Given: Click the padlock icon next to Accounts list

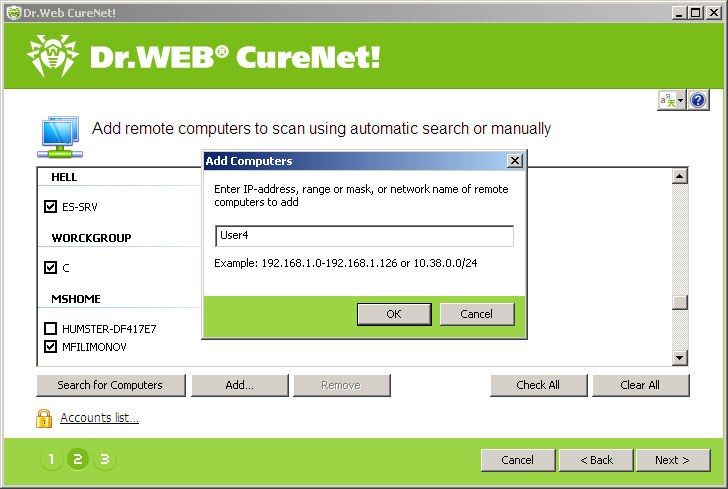Looking at the screenshot, I should click(44, 418).
